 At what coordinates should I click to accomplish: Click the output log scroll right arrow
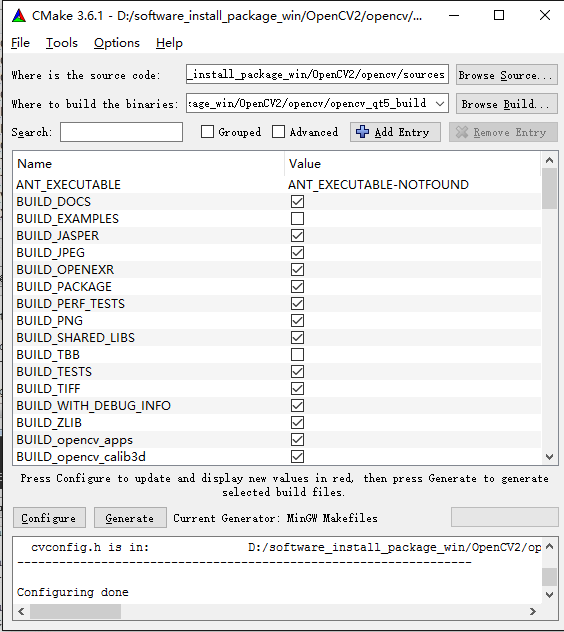[533, 611]
